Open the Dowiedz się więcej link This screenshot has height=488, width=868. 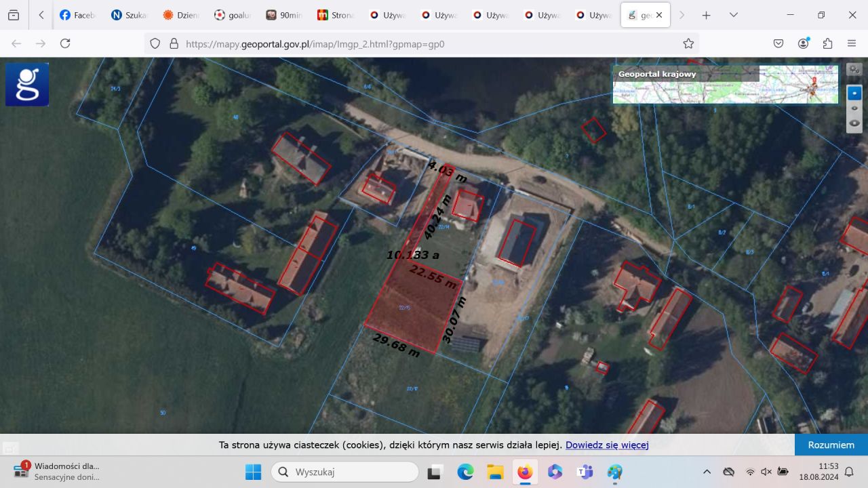[x=607, y=445]
